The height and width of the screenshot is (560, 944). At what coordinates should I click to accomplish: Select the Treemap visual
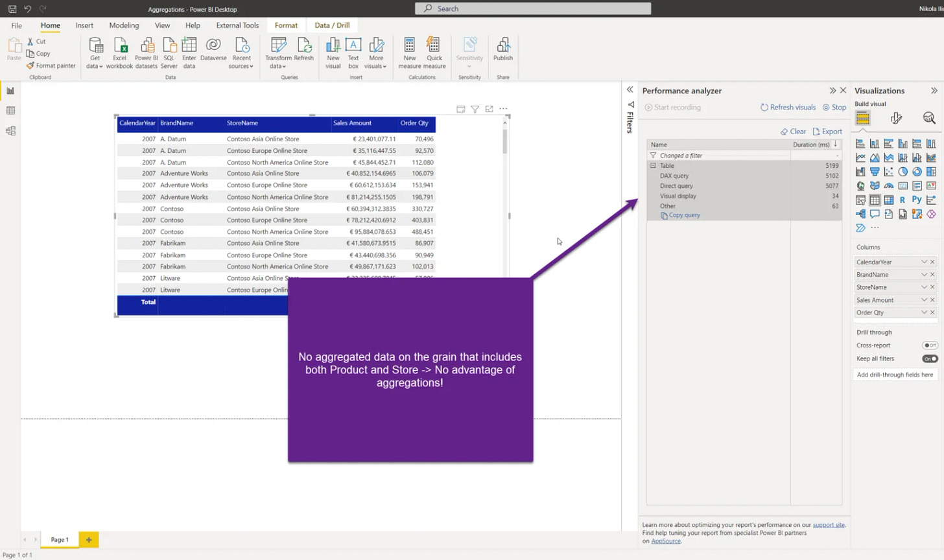pos(931,172)
